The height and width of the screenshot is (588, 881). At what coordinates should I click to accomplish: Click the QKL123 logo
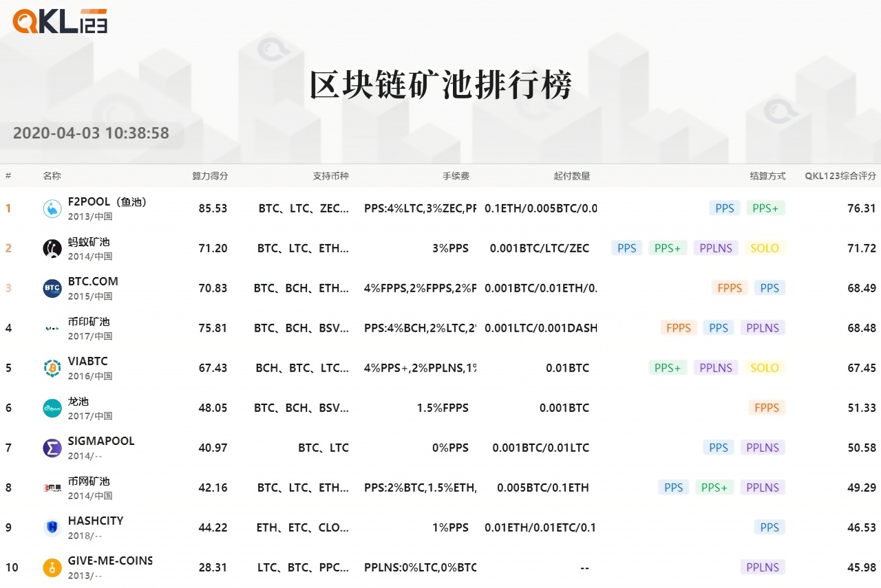pyautogui.click(x=60, y=21)
